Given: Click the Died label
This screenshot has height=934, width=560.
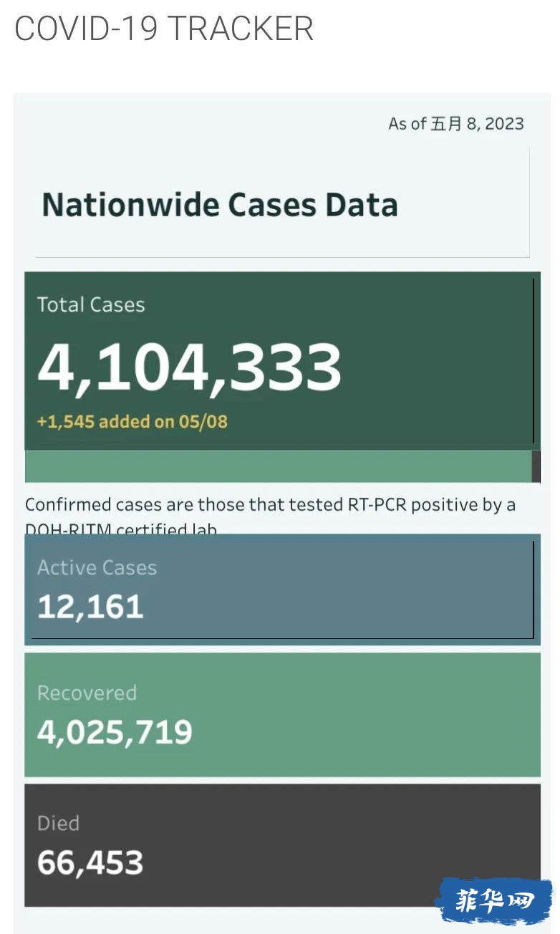Looking at the screenshot, I should 58,824.
